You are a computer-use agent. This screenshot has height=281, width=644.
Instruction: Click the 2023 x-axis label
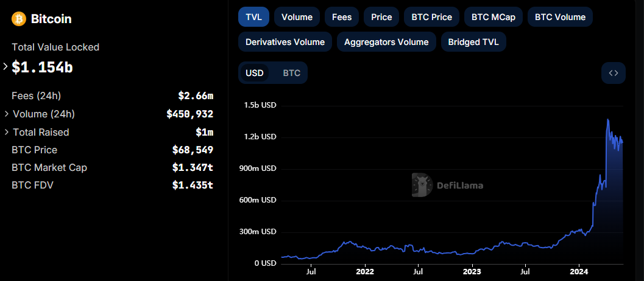click(x=472, y=271)
